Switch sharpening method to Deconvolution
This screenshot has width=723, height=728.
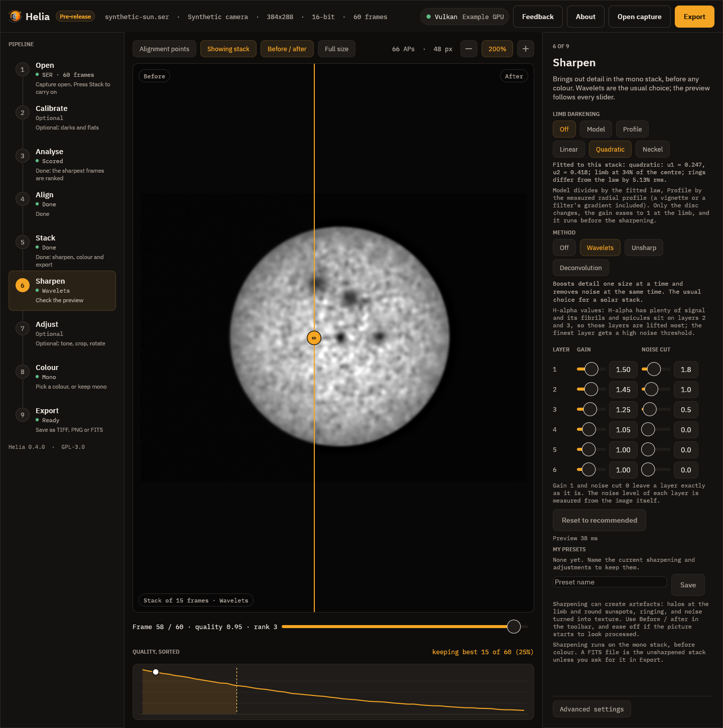coord(580,268)
